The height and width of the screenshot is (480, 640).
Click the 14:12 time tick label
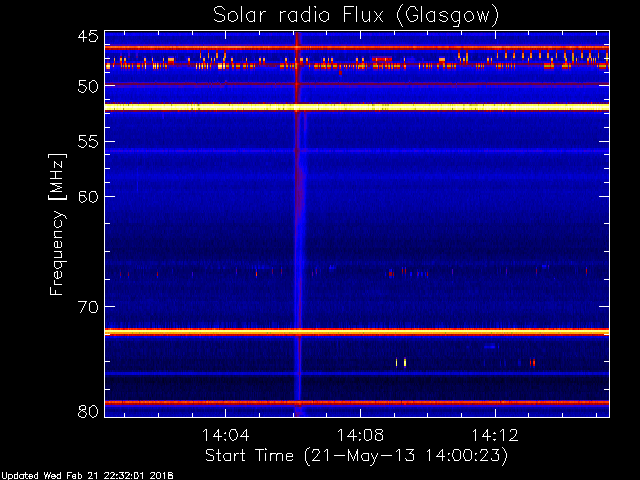pos(495,435)
